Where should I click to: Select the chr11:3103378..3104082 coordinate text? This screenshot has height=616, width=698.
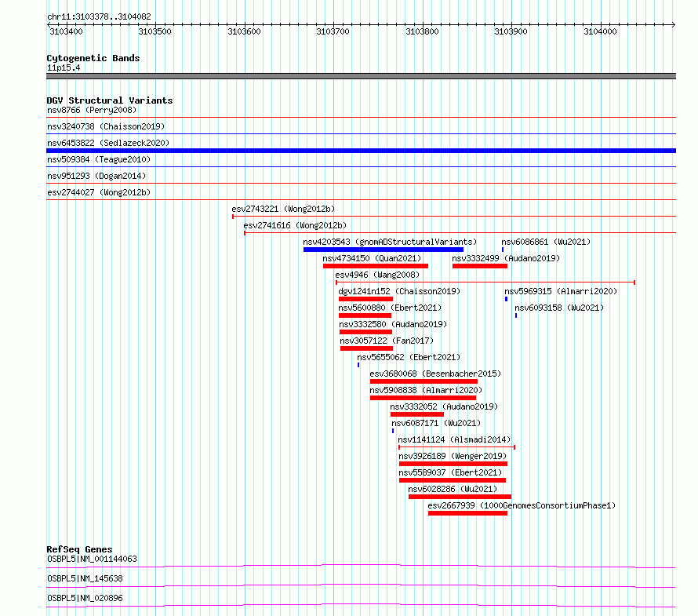click(x=99, y=17)
